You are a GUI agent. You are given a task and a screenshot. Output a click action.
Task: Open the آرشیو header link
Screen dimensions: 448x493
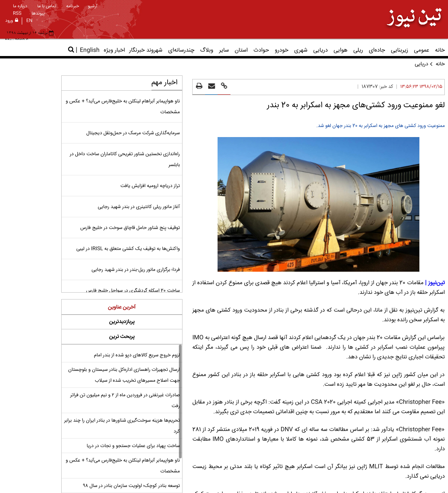click(93, 6)
